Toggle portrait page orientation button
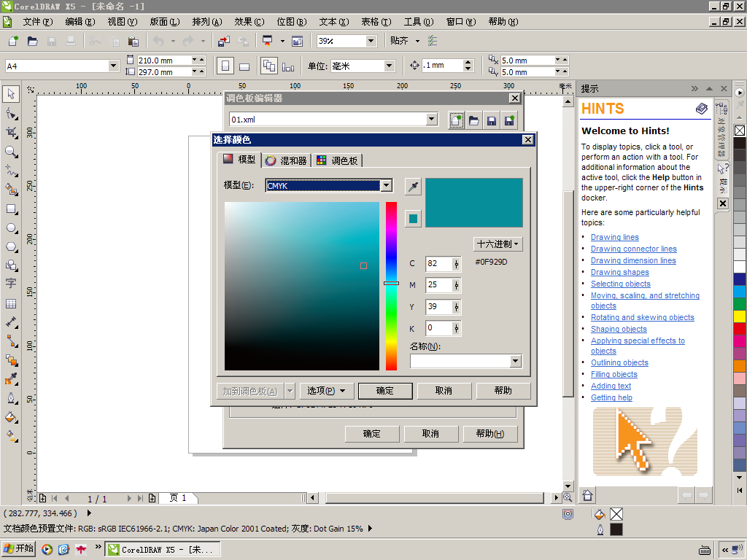Screen dimensions: 747x560 point(225,66)
